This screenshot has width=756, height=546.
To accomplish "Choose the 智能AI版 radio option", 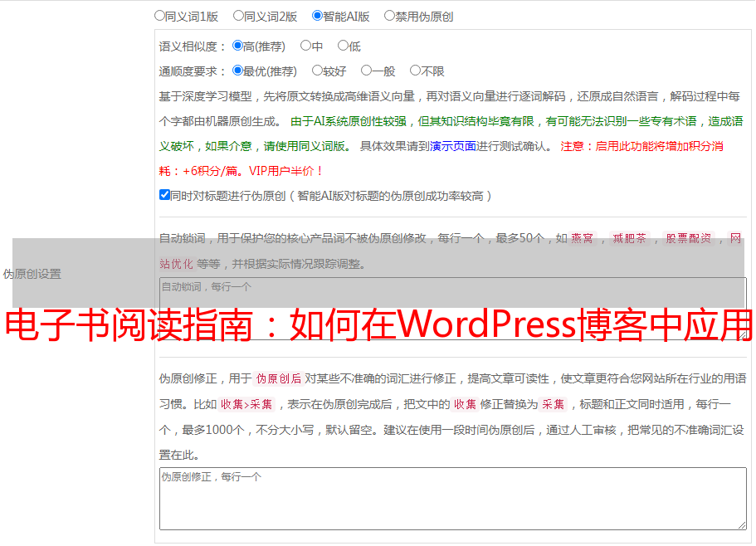I will (x=317, y=16).
